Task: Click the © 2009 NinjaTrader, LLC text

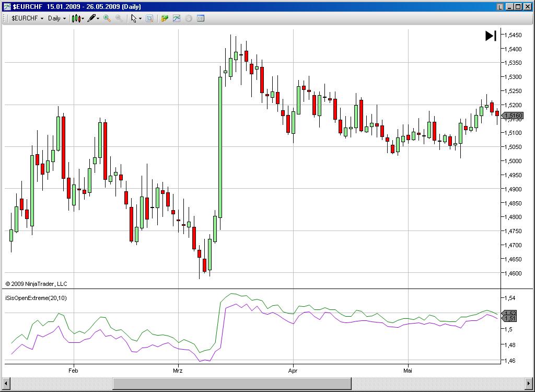Action: tap(36, 284)
